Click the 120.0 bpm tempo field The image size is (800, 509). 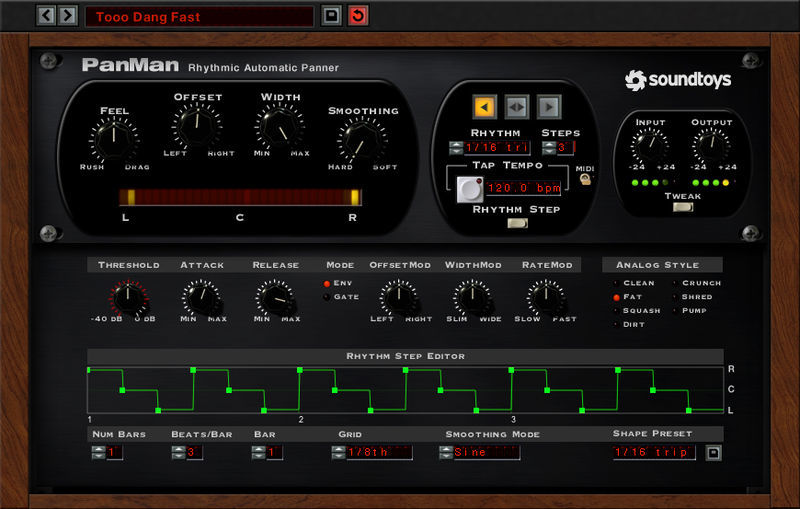523,188
